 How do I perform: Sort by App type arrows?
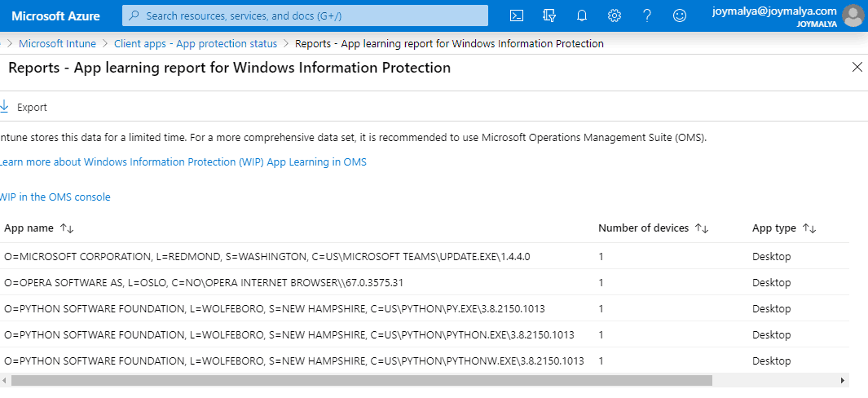point(809,228)
